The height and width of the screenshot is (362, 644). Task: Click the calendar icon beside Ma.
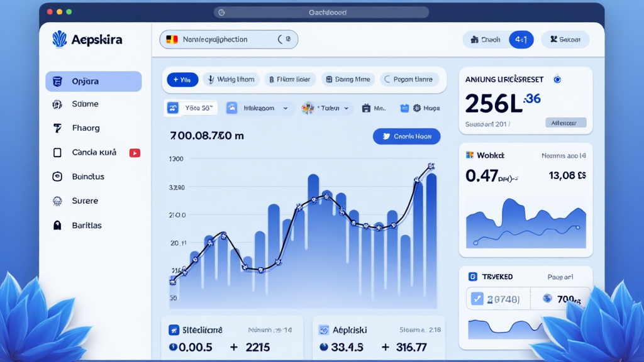coord(366,108)
